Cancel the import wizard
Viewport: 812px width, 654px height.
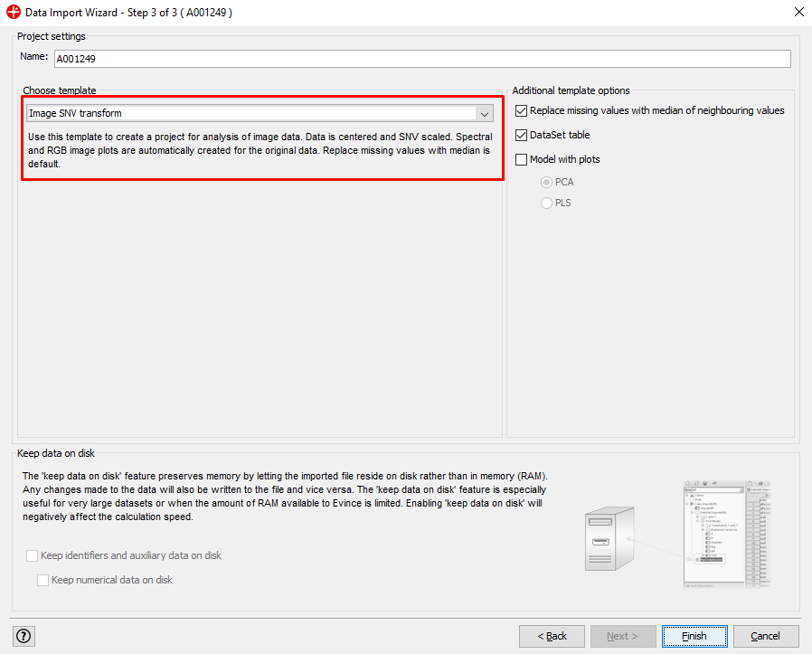[765, 636]
